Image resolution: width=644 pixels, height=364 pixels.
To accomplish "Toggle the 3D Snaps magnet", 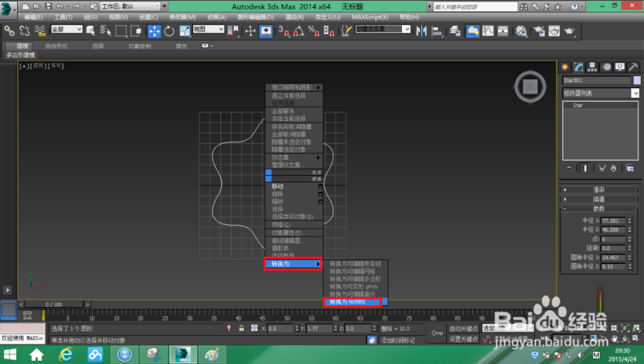I will 283,31.
